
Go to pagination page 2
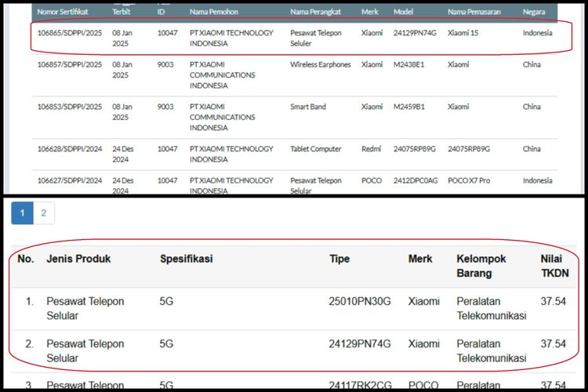point(44,213)
